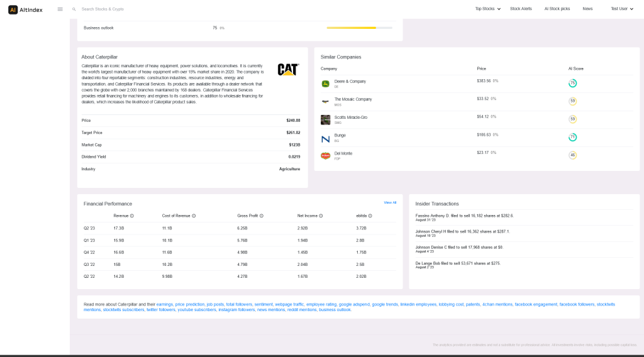Select the $123B Market Cap value
The width and height of the screenshot is (644, 357).
(x=294, y=145)
